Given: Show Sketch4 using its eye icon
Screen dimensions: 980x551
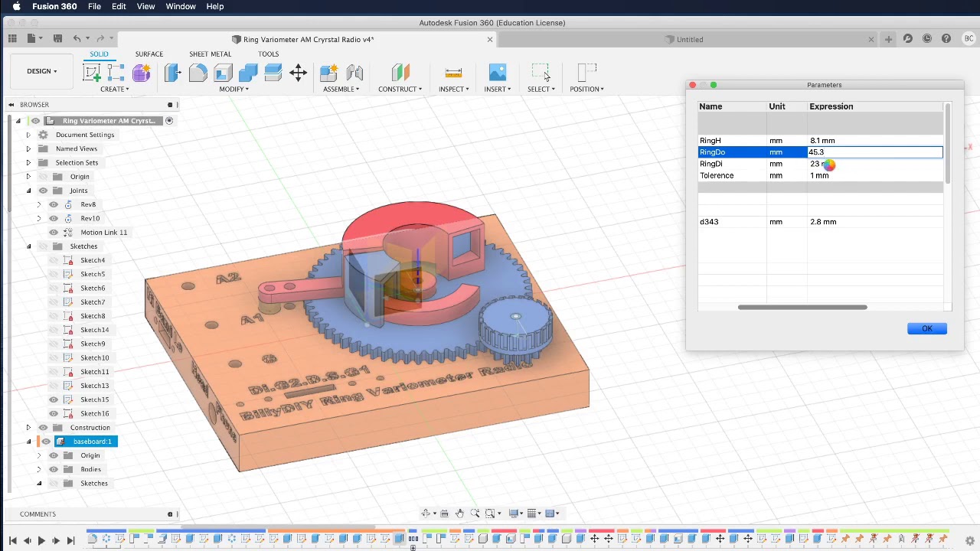Looking at the screenshot, I should (54, 260).
